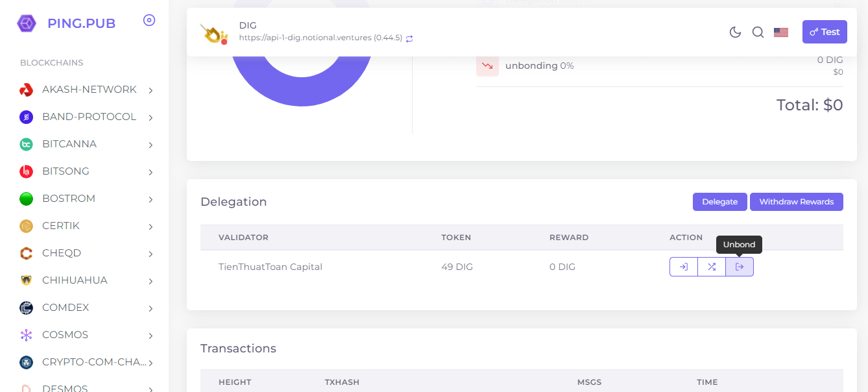Viewport: 868px width, 392px height.
Task: Expand the COSMOS sidebar chevron
Action: (151, 336)
